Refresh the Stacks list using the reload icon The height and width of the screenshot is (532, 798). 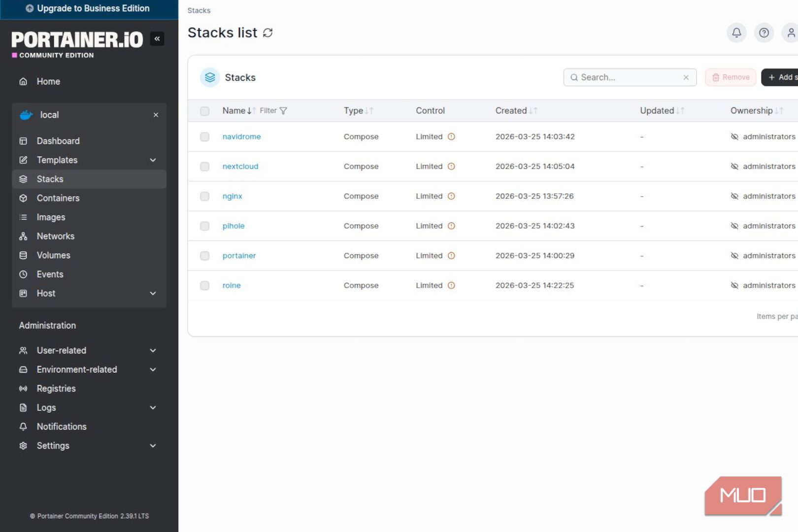coord(268,33)
